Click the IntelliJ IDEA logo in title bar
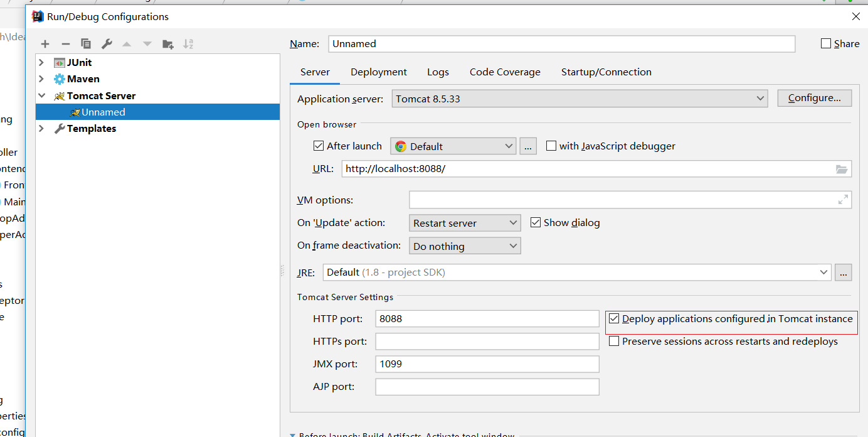This screenshot has width=868, height=437. click(x=38, y=16)
